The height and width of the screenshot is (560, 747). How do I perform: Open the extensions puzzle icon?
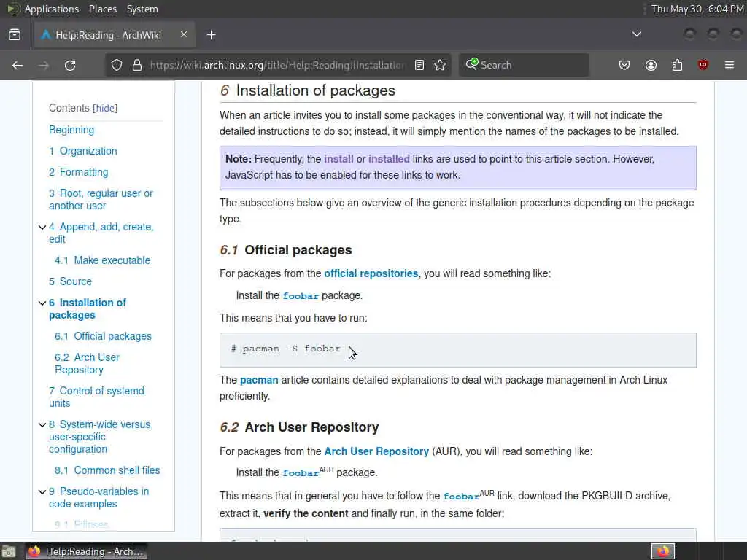pos(677,65)
